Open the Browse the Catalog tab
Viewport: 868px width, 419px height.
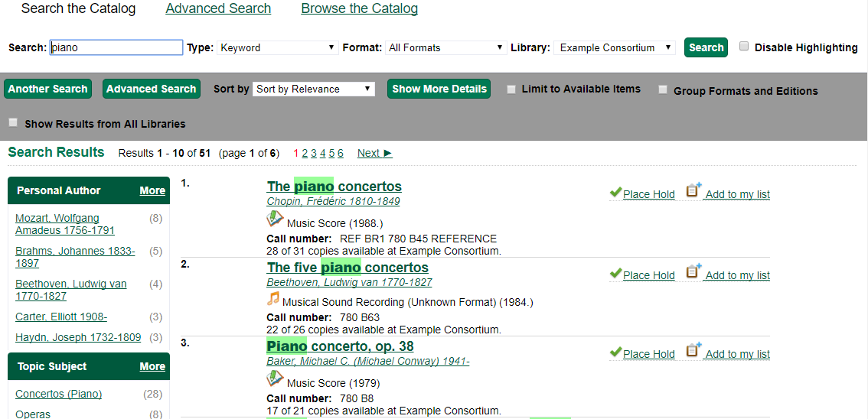[x=359, y=8]
